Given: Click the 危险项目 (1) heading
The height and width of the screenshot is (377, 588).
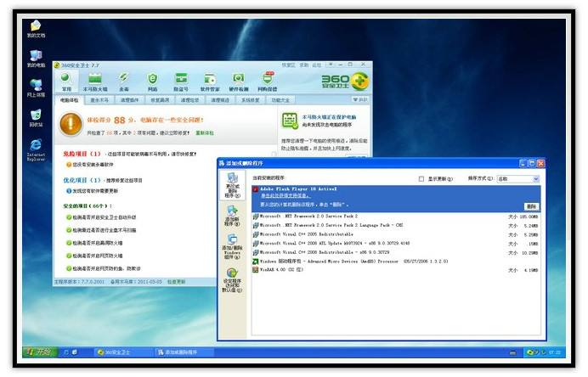Looking at the screenshot, I should coord(82,154).
